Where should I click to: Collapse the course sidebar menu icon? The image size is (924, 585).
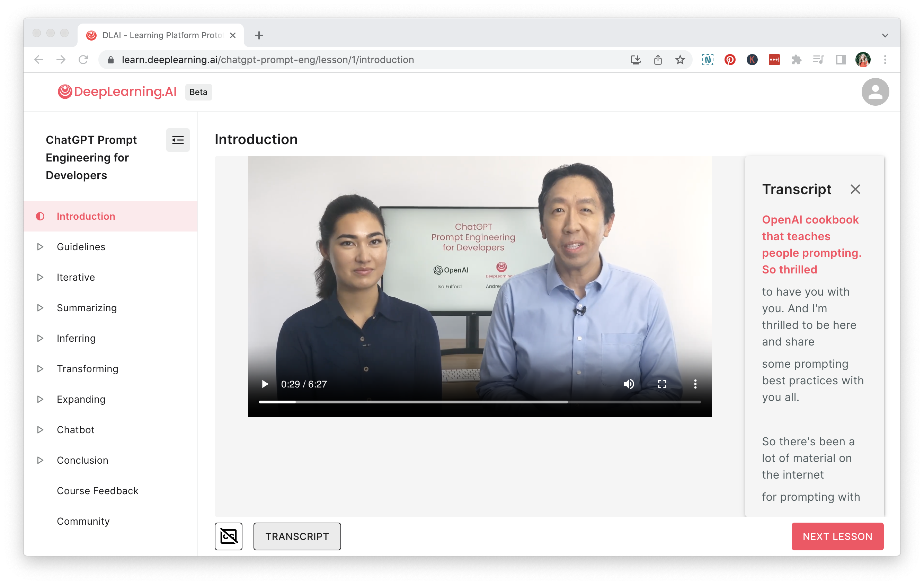(178, 140)
